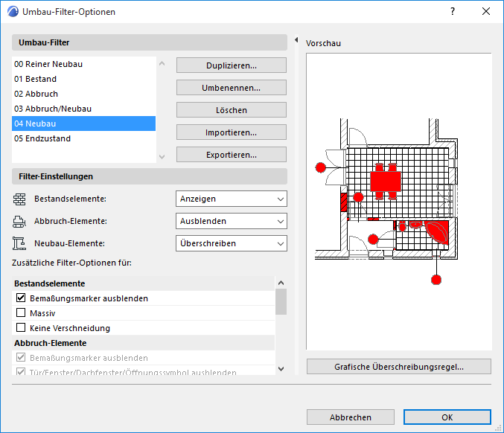The width and height of the screenshot is (504, 433).
Task: Click the Exportieren... button
Action: tap(232, 155)
